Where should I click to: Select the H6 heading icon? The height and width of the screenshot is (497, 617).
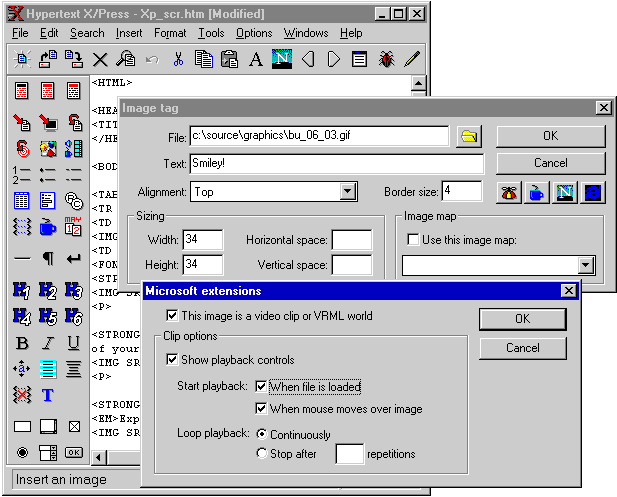point(74,316)
